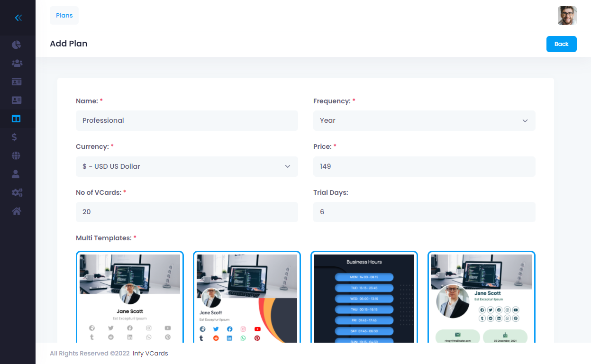Open home icon in sidebar
591x364 pixels.
click(17, 211)
